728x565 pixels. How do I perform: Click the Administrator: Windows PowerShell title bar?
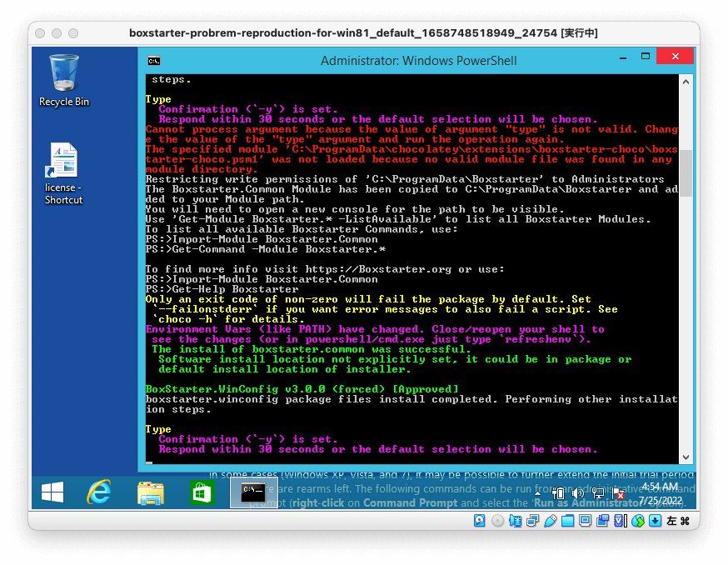[418, 60]
